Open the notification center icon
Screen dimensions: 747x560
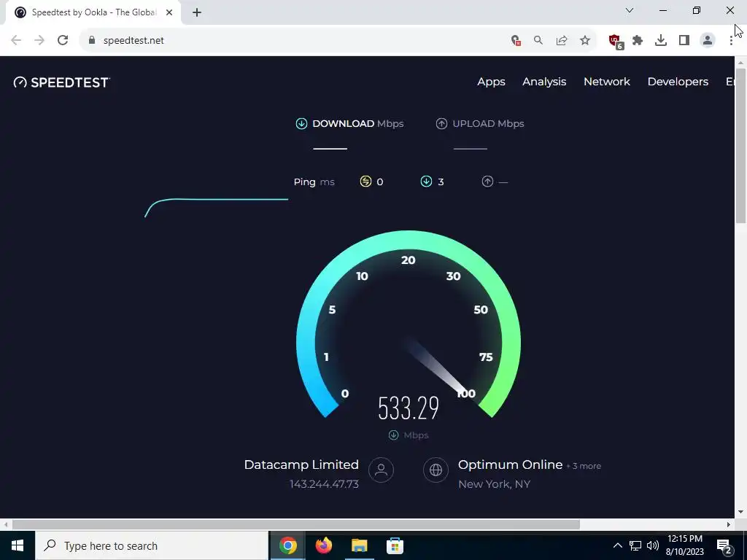click(x=724, y=546)
